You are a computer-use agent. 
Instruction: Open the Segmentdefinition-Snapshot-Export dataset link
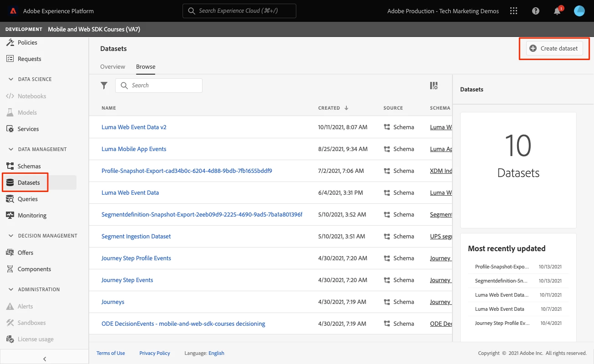[202, 214]
